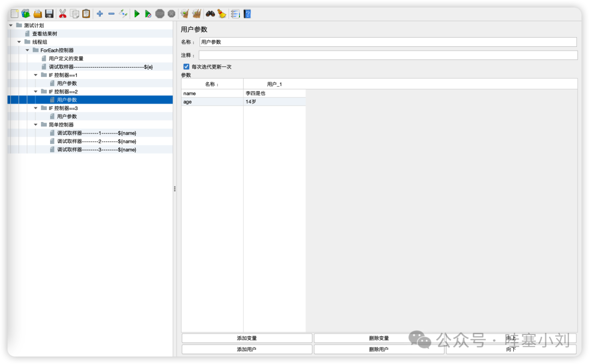Open the Function Helper list icon

click(x=235, y=14)
